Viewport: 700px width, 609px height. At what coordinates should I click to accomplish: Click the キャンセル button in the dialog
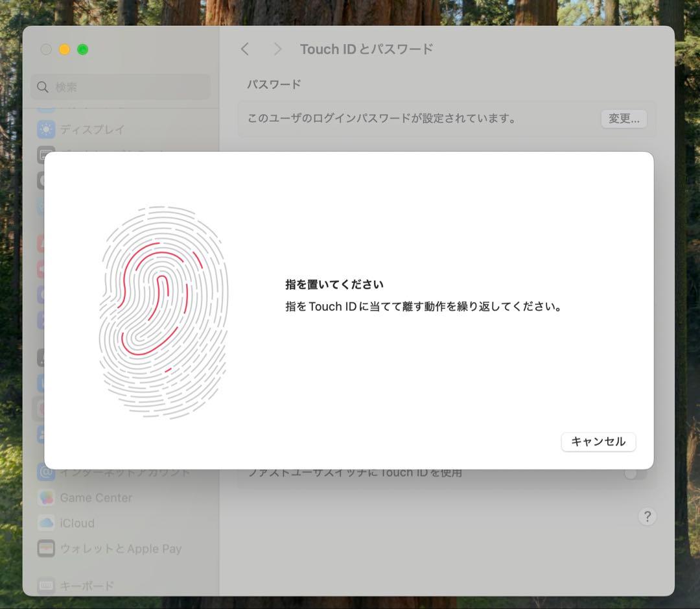pos(598,442)
